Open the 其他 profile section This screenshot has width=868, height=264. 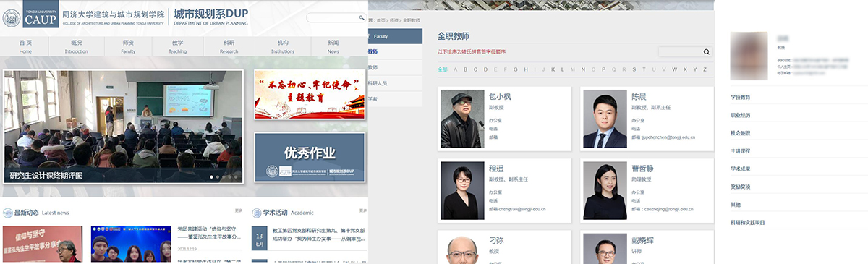[735, 205]
